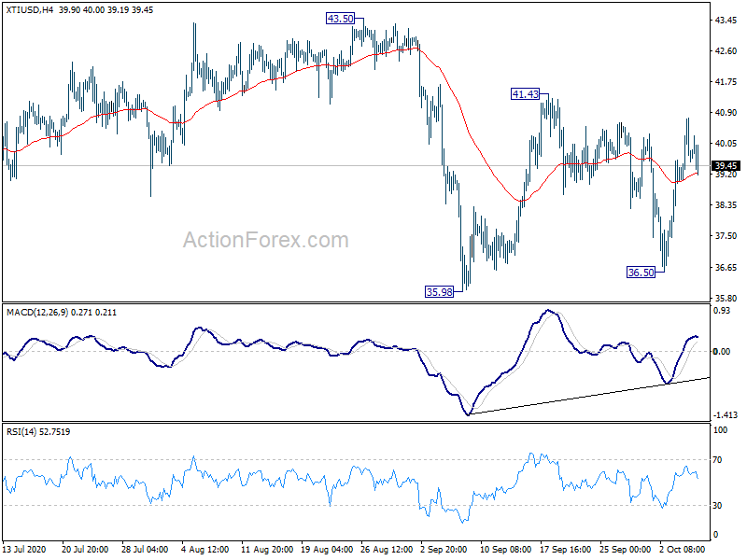Click the 41.75 price axis value
Viewport: 747px width, 560px height.
[x=726, y=82]
